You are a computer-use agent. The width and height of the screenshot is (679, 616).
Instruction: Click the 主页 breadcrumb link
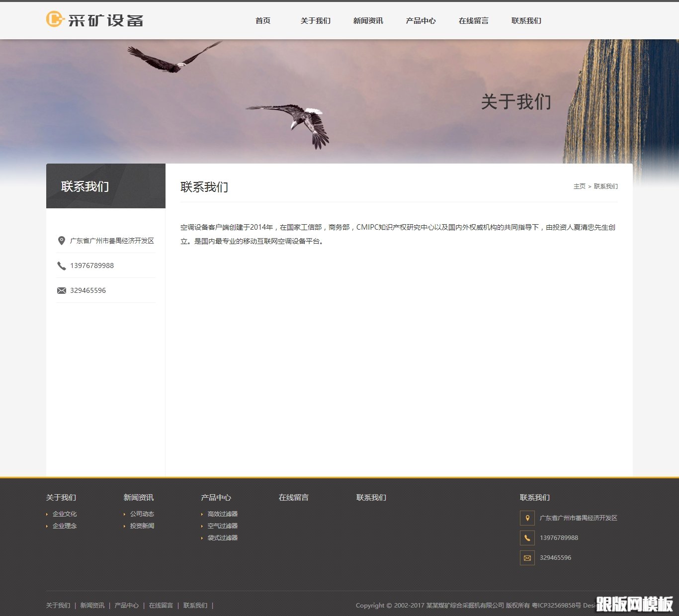[579, 186]
